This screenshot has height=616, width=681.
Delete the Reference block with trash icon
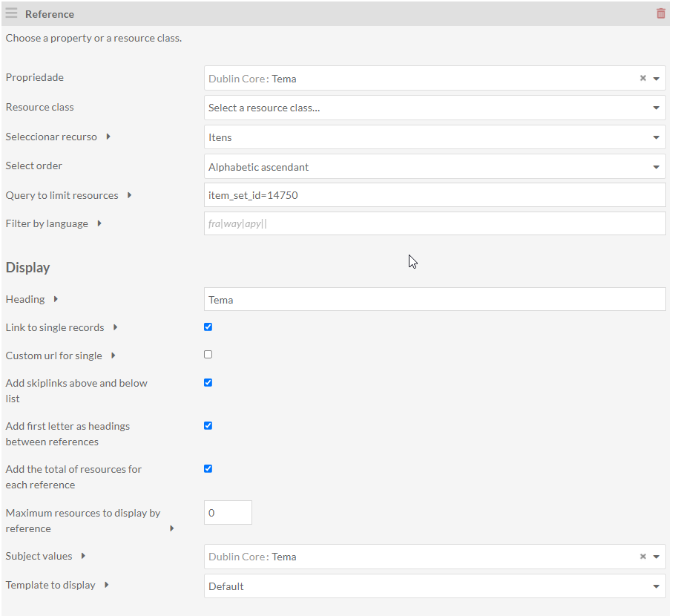click(660, 13)
